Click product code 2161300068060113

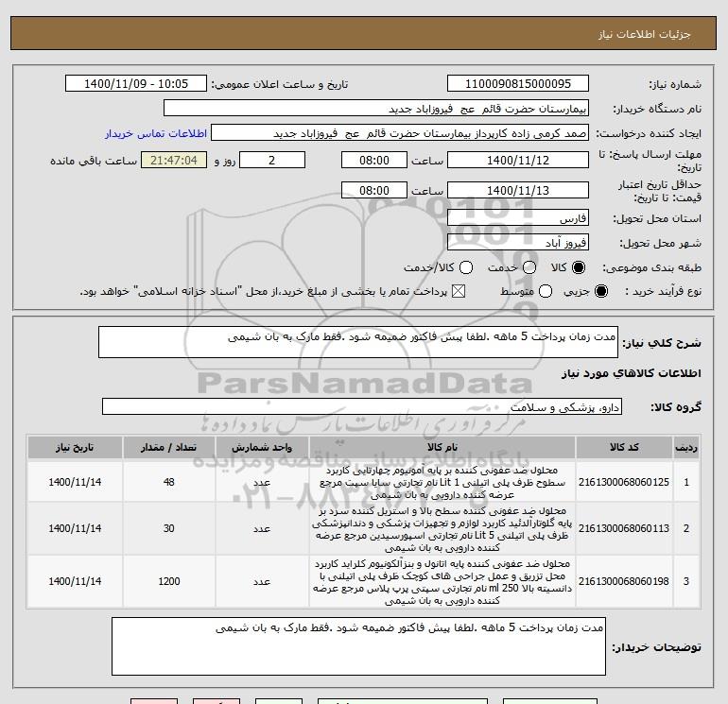point(624,528)
